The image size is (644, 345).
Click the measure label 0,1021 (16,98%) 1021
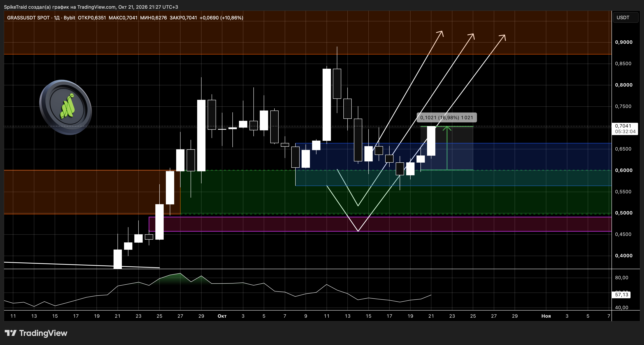[446, 117]
